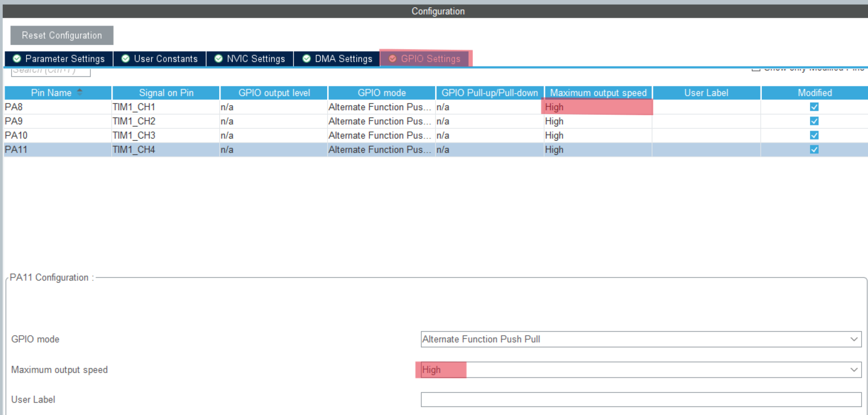Select the PA9 pin row
This screenshot has height=415, width=868.
[436, 121]
